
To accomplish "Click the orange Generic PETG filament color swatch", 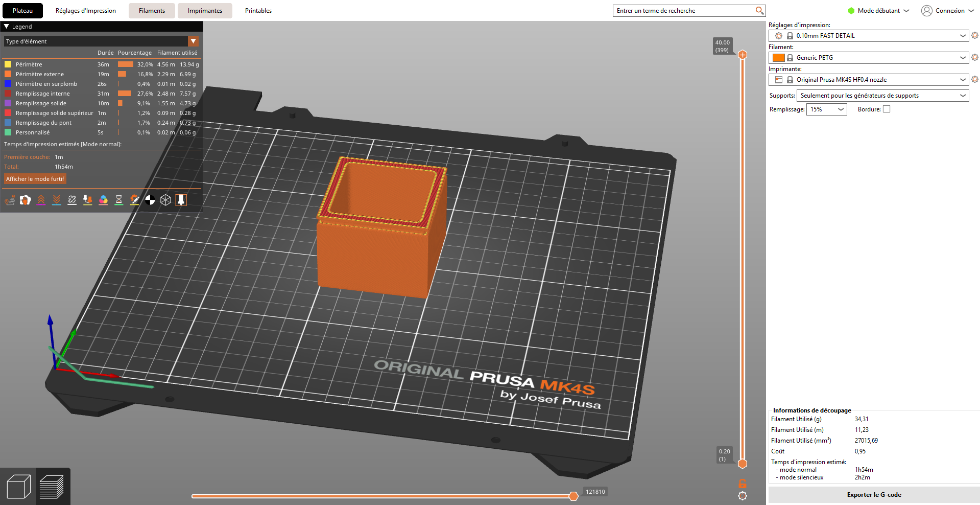I will [x=778, y=58].
